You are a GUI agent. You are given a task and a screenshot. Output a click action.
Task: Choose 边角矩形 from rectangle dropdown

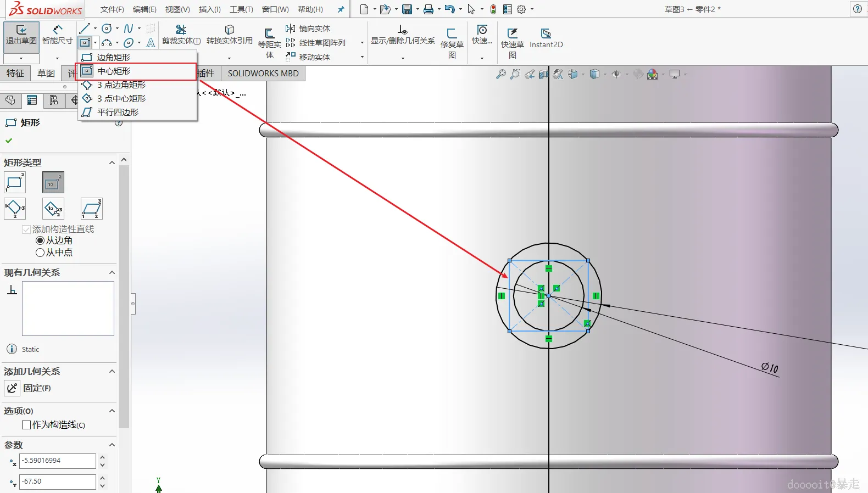click(137, 57)
